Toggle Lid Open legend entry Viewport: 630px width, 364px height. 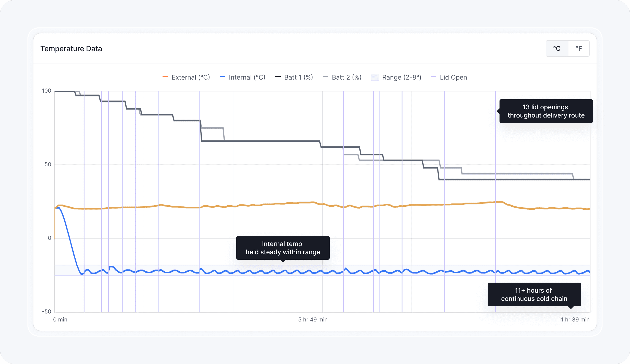[453, 77]
